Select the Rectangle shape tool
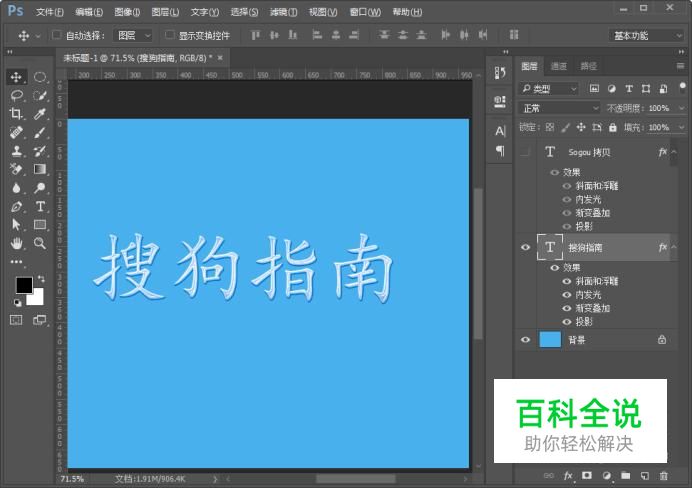The width and height of the screenshot is (692, 488). point(40,225)
